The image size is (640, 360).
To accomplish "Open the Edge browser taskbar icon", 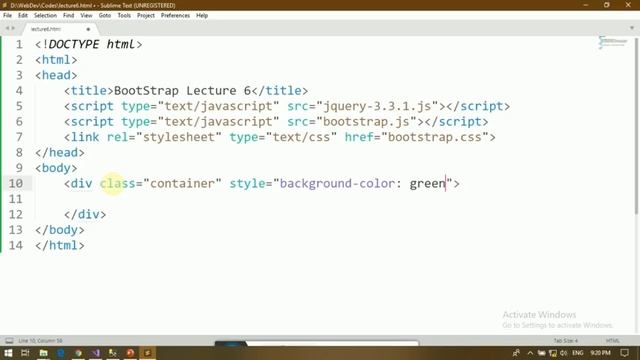I will pos(61,353).
